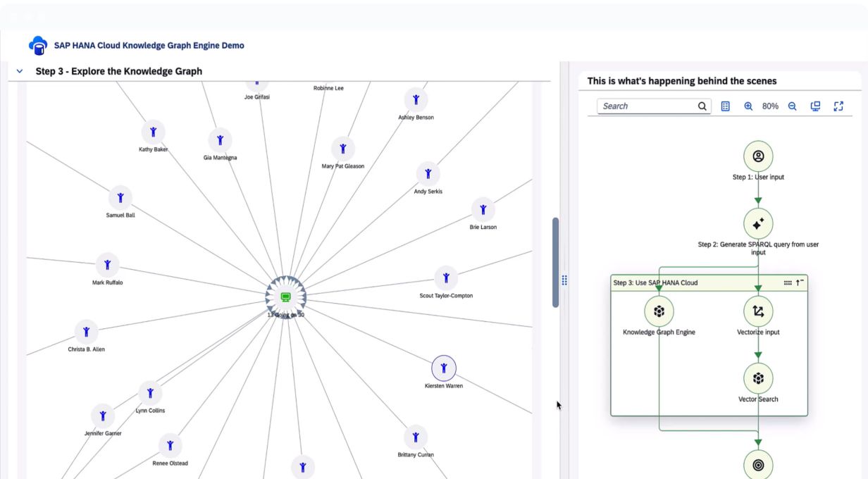Select the Mark Ruffalo person node
Image resolution: width=868 pixels, height=479 pixels.
108,265
